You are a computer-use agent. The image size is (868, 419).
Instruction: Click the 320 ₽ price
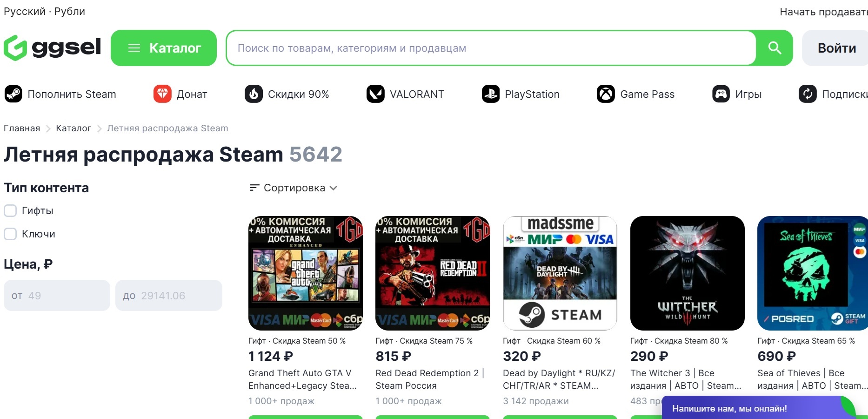[522, 356]
